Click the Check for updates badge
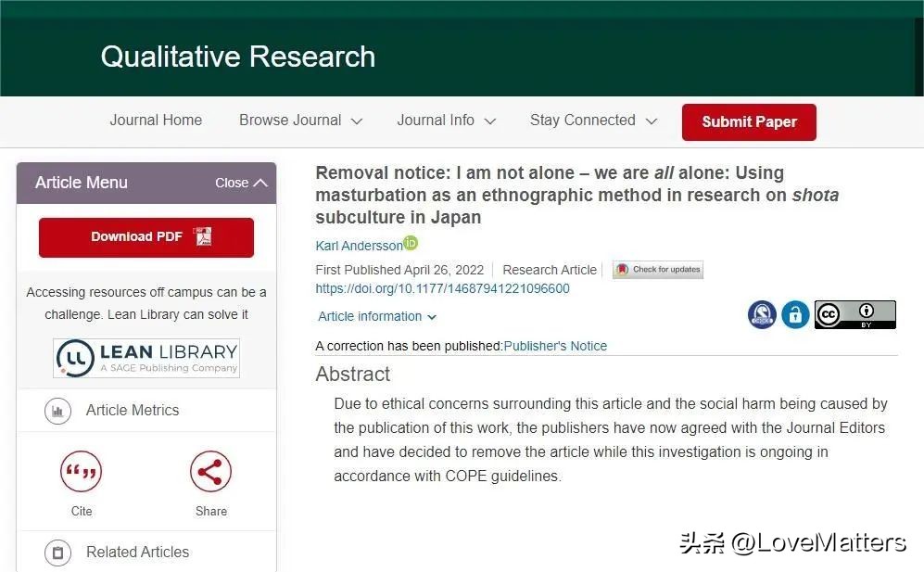The width and height of the screenshot is (924, 572). click(x=658, y=270)
